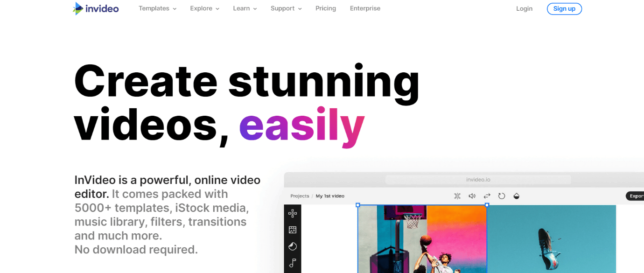The height and width of the screenshot is (273, 644).
Task: Click the Export button in the editor
Action: 635,196
